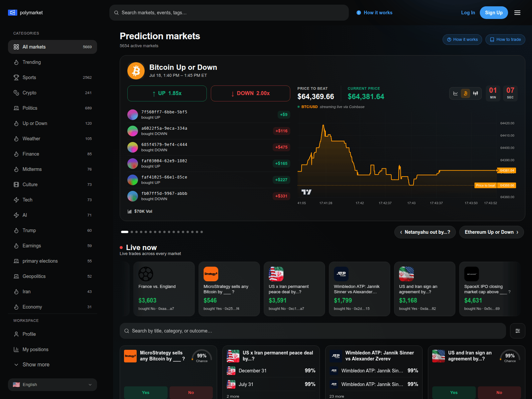Image resolution: width=532 pixels, height=399 pixels.
Task: Open Weather category in sidebar
Action: (x=53, y=139)
